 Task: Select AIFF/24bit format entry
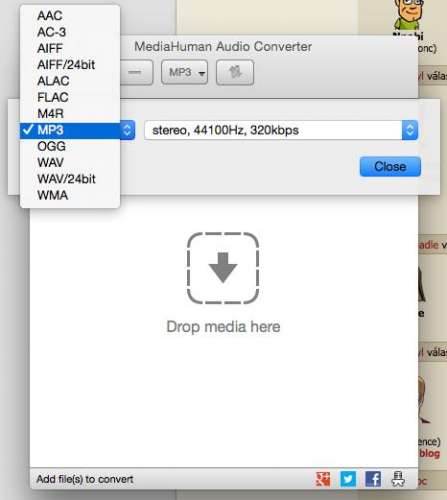(x=70, y=65)
